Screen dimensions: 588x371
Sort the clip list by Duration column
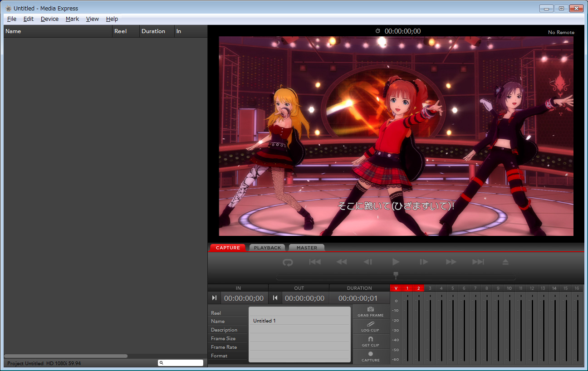coord(157,31)
